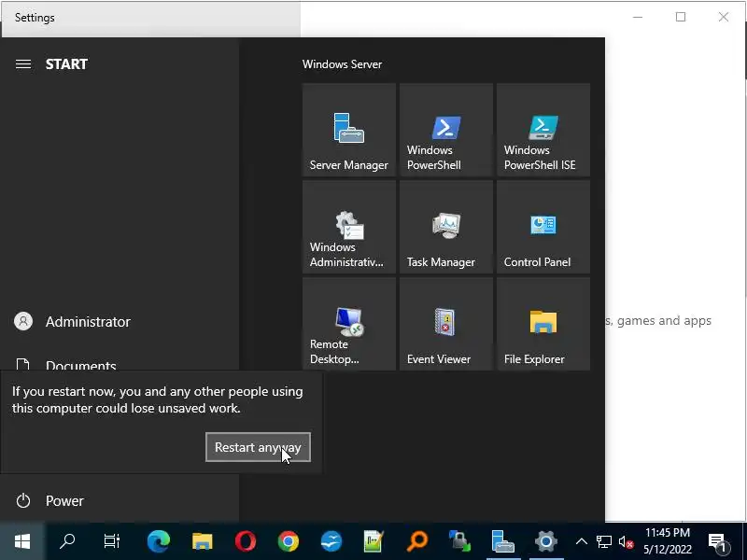The width and height of the screenshot is (747, 560).
Task: Open Task View on the taskbar
Action: pos(111,541)
